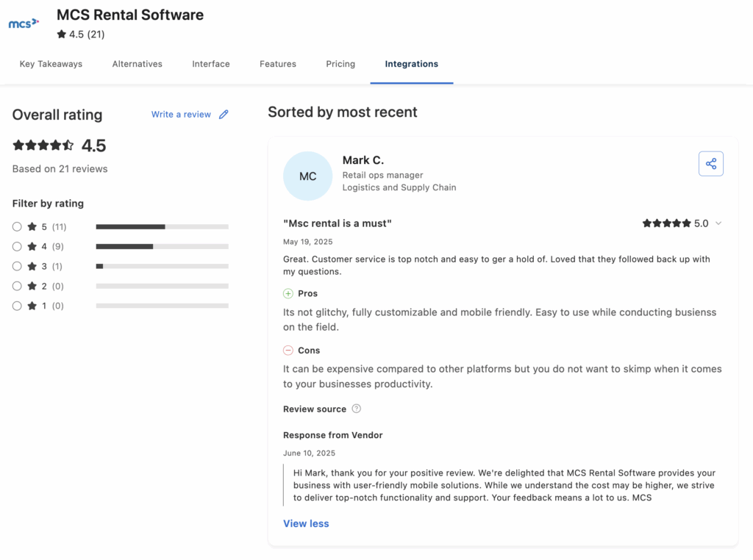Click the Logistics and Supply Chain text
Viewport: 753px width, 560px height.
(399, 187)
